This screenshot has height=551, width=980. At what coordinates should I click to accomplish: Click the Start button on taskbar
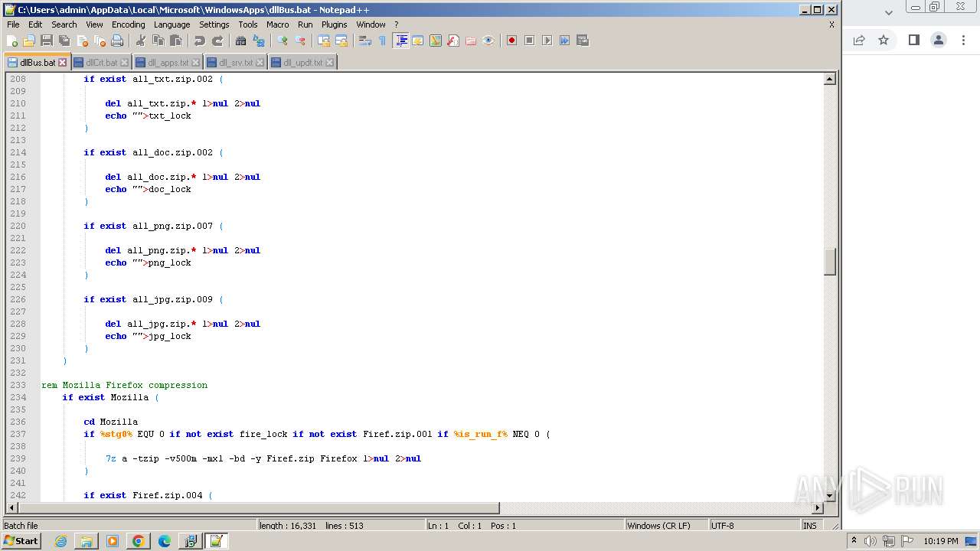[x=21, y=541]
